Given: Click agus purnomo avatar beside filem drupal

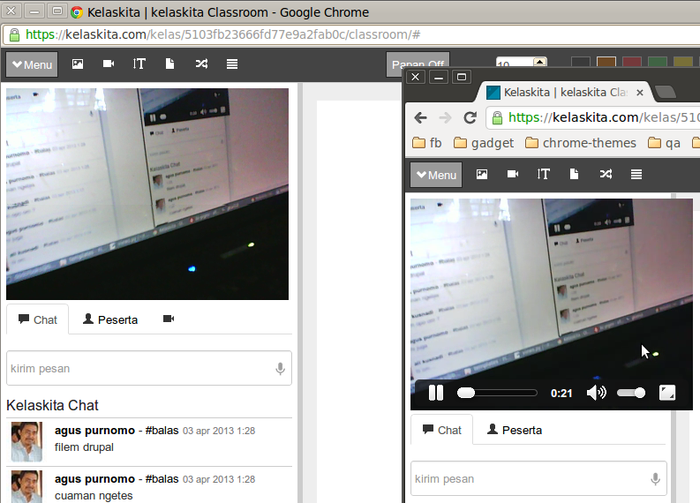Looking at the screenshot, I should (x=27, y=442).
